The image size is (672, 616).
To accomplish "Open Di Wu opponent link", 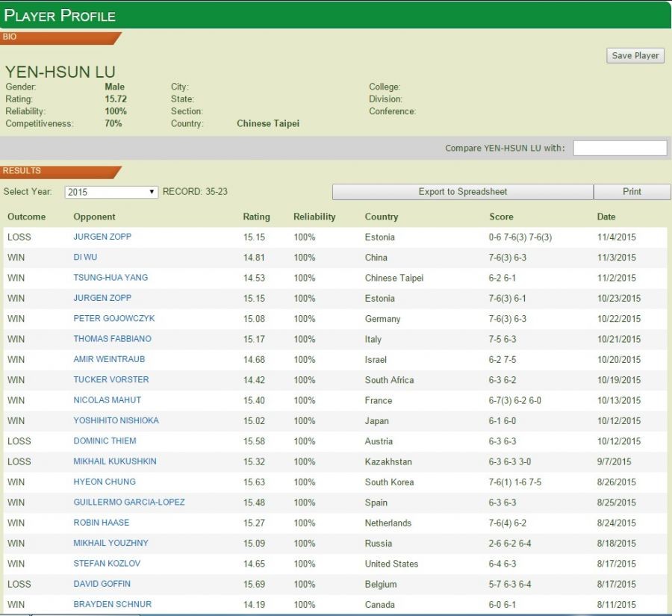I will [84, 258].
